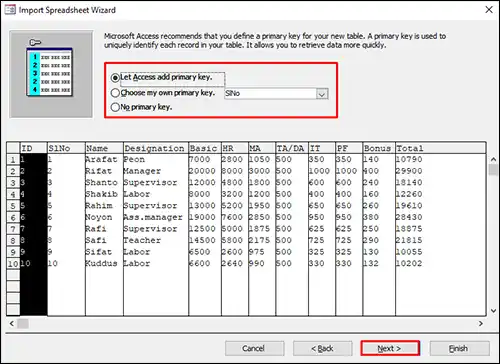Click the Basic value 14500

tap(202, 240)
